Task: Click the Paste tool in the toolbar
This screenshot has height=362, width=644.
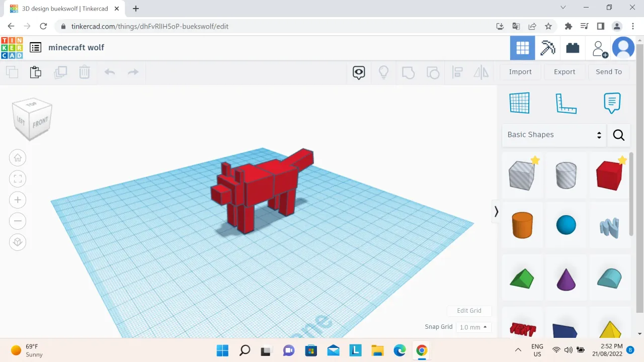Action: (x=36, y=72)
